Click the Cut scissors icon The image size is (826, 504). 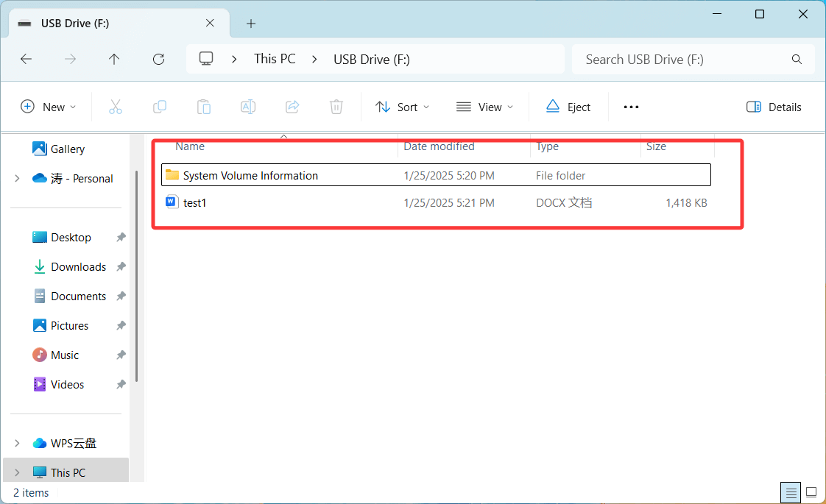point(116,107)
